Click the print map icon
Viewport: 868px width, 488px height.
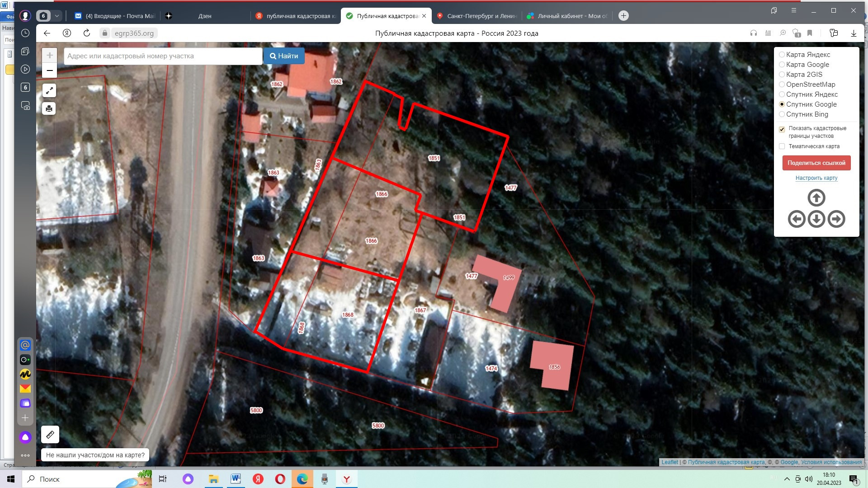49,108
